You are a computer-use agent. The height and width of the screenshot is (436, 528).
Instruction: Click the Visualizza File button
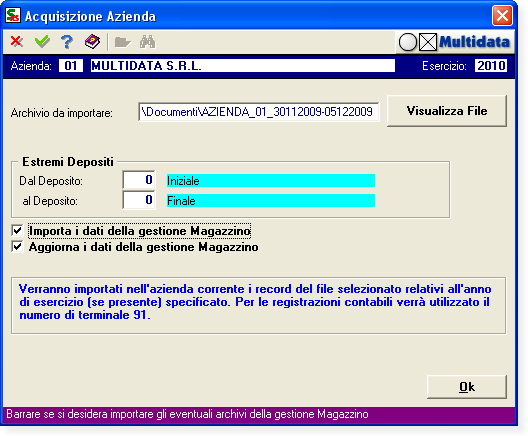(447, 111)
